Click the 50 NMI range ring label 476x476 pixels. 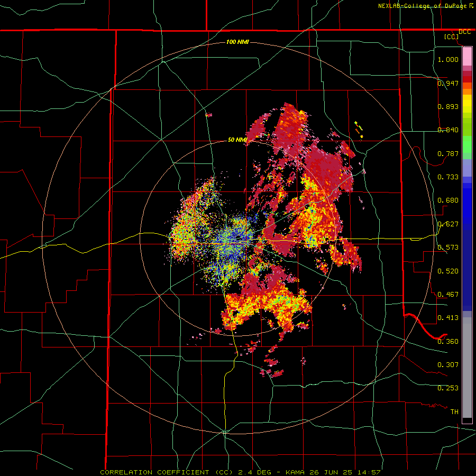237,140
